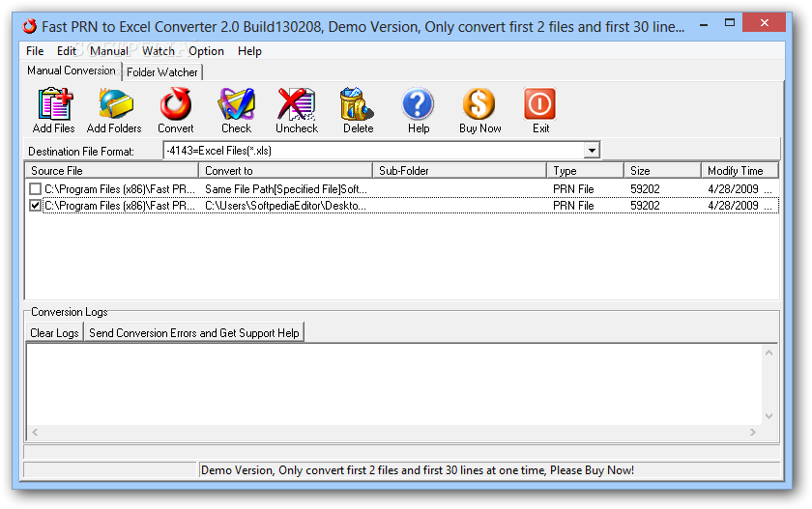Open the Destination File Format dropdown arrow
This screenshot has width=812, height=509.
tap(592, 151)
